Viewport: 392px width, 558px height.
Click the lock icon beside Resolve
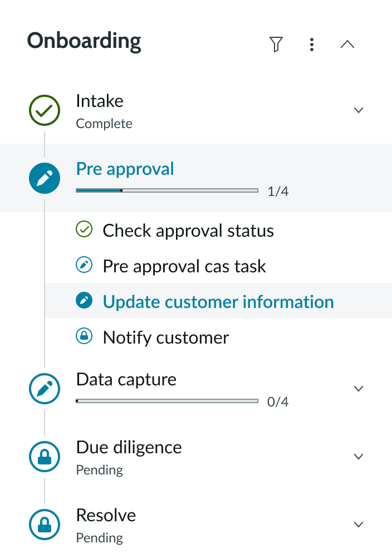(45, 525)
